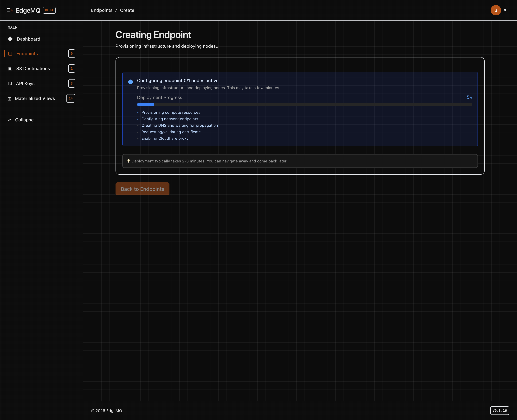Click the Endpoints square icon in sidebar

(10, 53)
